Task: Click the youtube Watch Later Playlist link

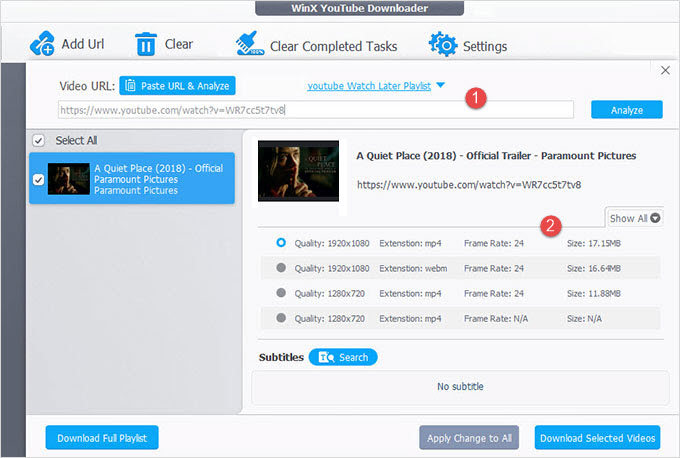Action: click(369, 86)
